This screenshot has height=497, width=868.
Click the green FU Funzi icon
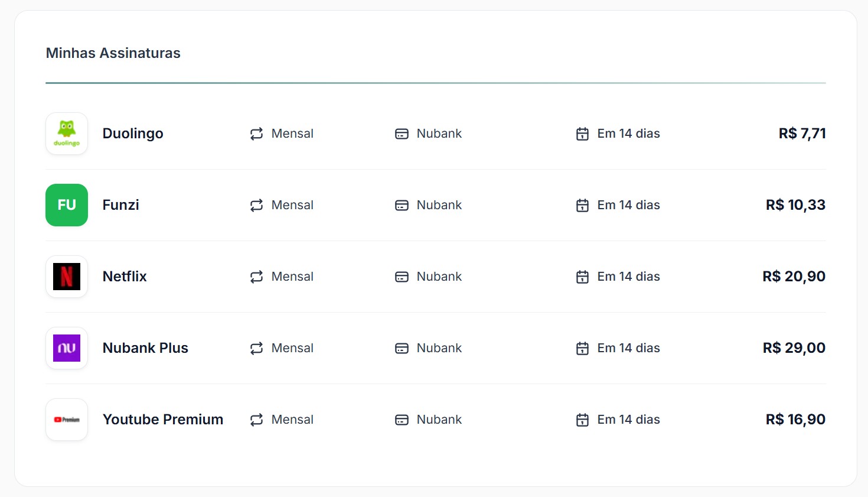[x=67, y=205]
